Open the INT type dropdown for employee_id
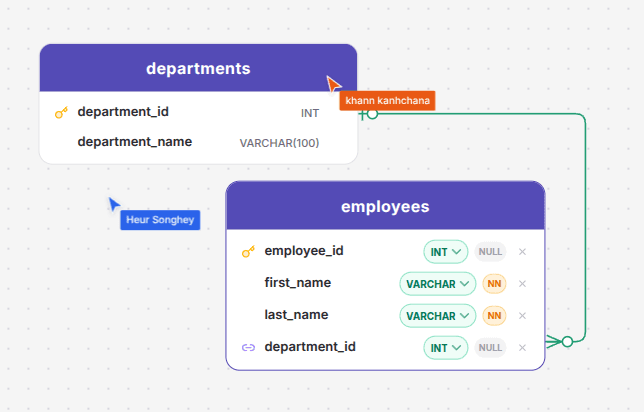The height and width of the screenshot is (412, 644). coord(446,252)
